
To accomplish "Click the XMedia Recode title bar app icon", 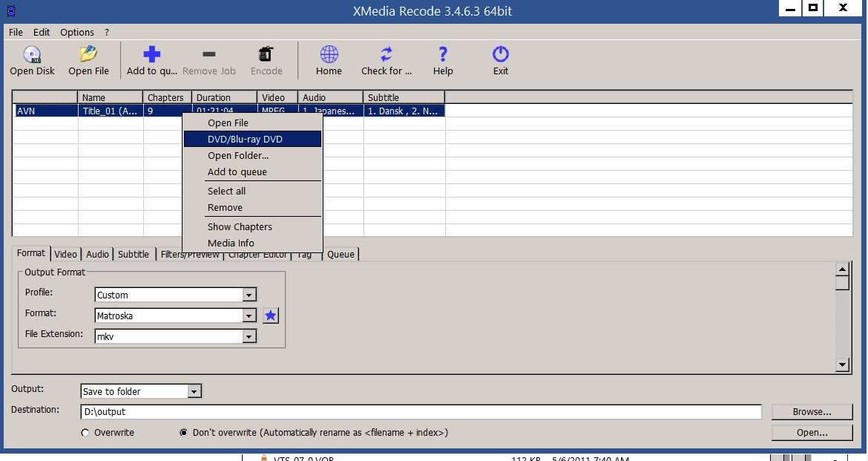I will click(x=10, y=10).
